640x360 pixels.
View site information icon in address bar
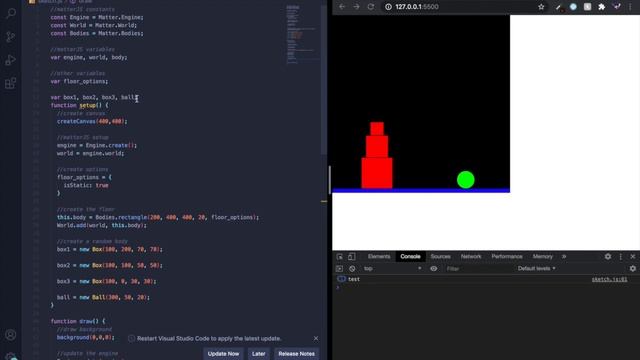pyautogui.click(x=388, y=7)
